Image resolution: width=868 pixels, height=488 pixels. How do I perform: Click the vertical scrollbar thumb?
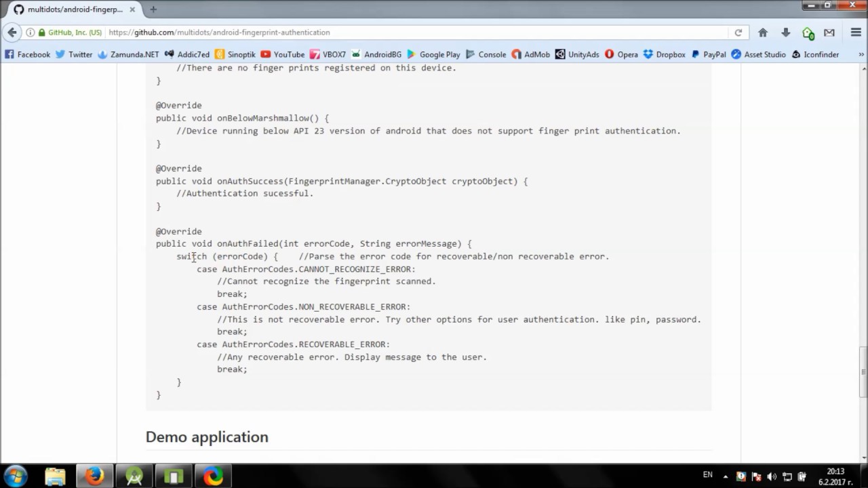pyautogui.click(x=863, y=372)
